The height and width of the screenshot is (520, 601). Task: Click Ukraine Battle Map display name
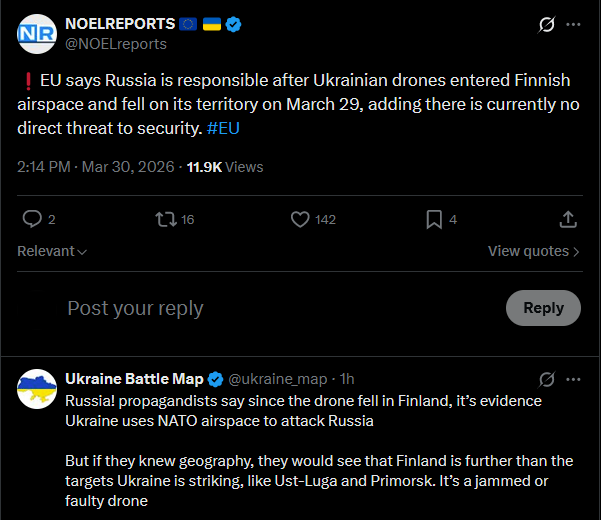pyautogui.click(x=134, y=379)
